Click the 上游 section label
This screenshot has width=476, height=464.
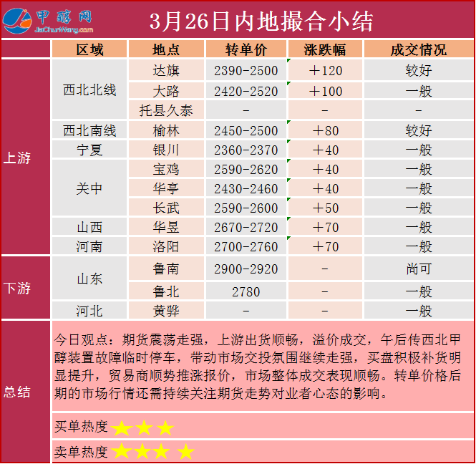pos(17,158)
